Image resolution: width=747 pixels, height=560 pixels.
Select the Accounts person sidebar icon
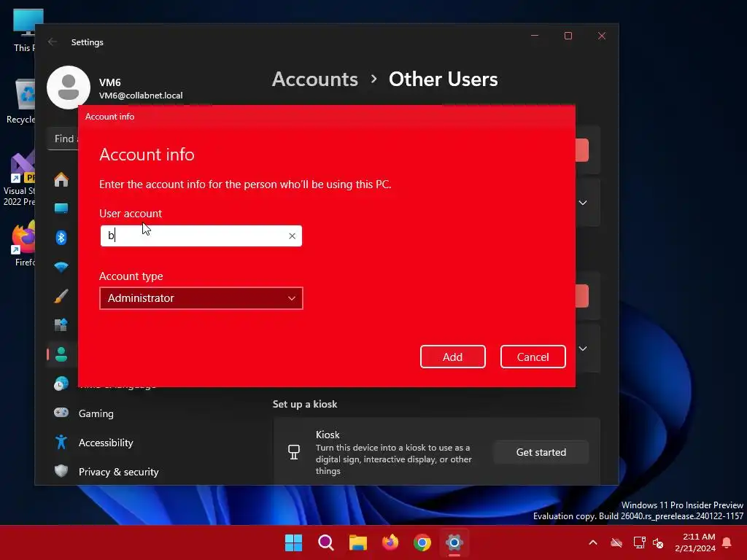(x=61, y=354)
